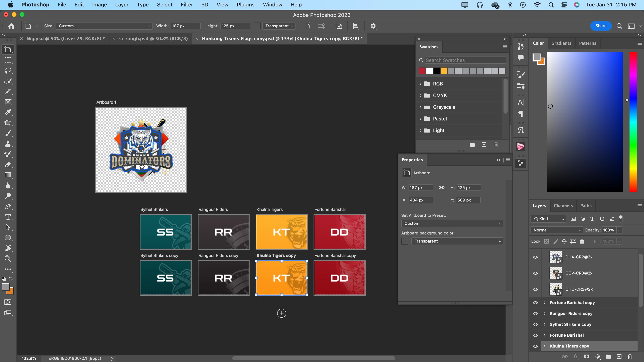Image resolution: width=644 pixels, height=362 pixels.
Task: Select the Clone Stamp tool
Action: [x=8, y=144]
